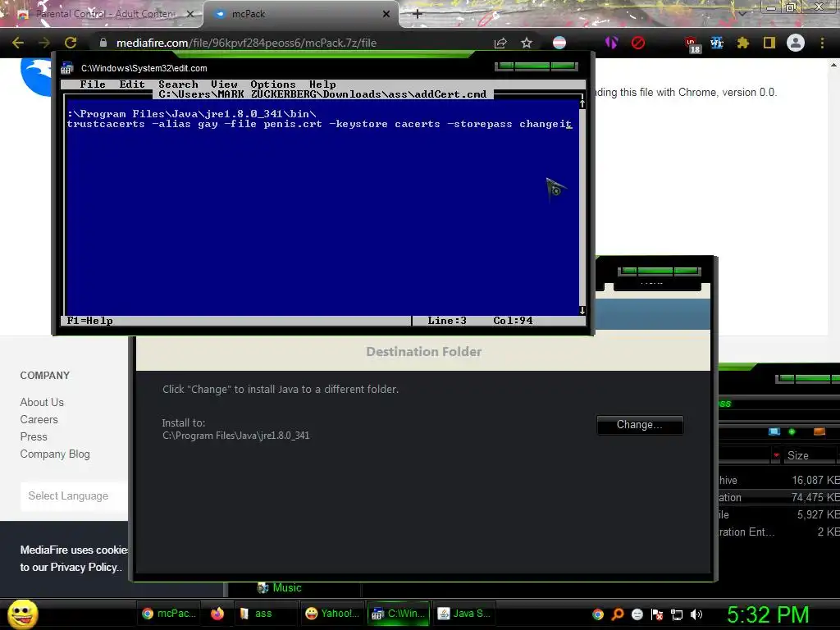The width and height of the screenshot is (840, 630).
Task: Bookmark this page with the star icon
Action: point(527,43)
